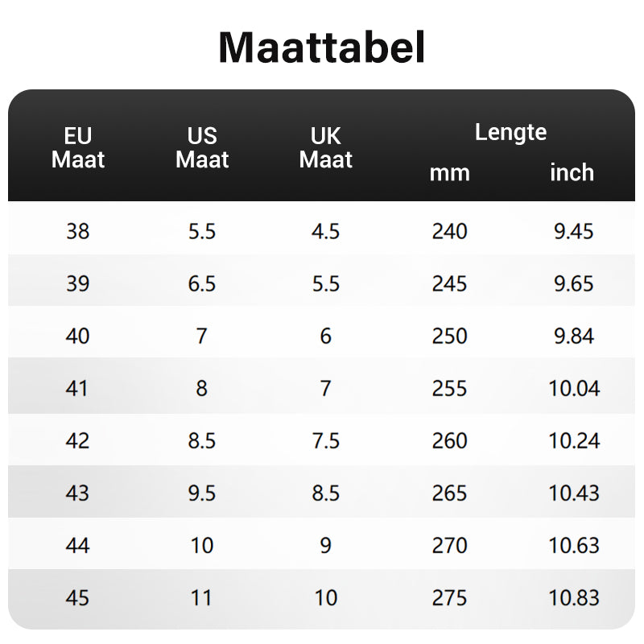Select US size 11 cell
This screenshot has width=644, height=644.
coord(202,598)
